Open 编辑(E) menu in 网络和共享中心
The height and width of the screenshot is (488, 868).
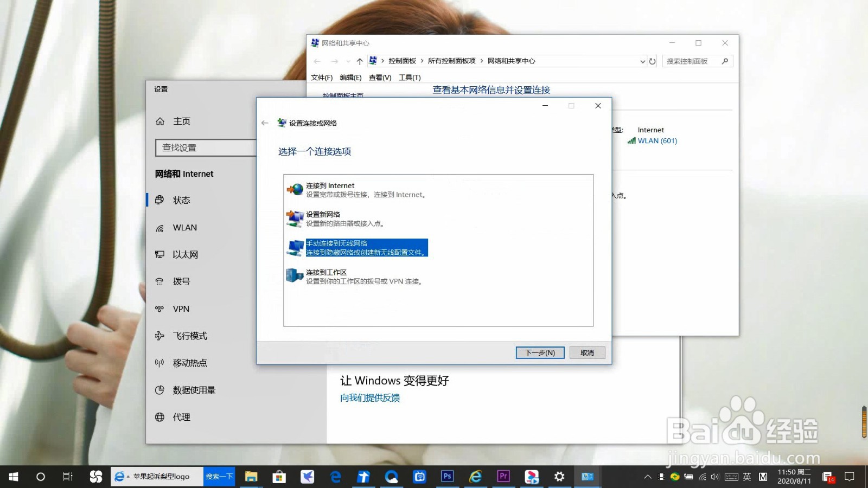tap(350, 78)
